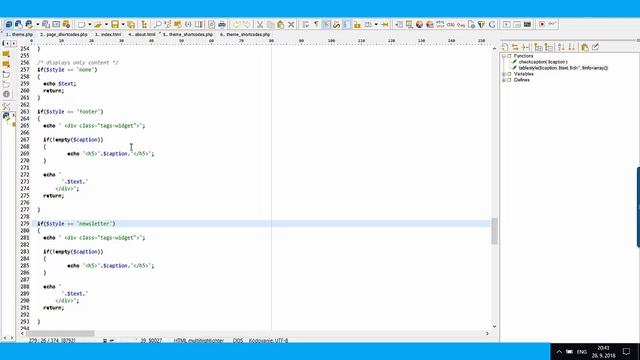Click the Print preview icon
The image size is (640, 360).
click(x=211, y=24)
